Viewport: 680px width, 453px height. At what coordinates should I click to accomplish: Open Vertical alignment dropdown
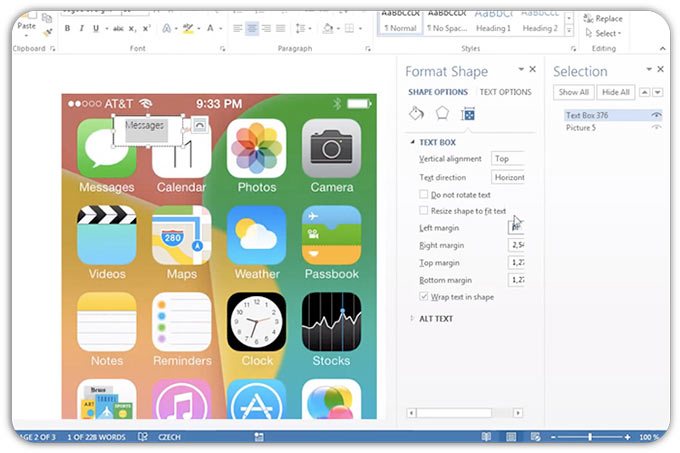click(x=508, y=159)
